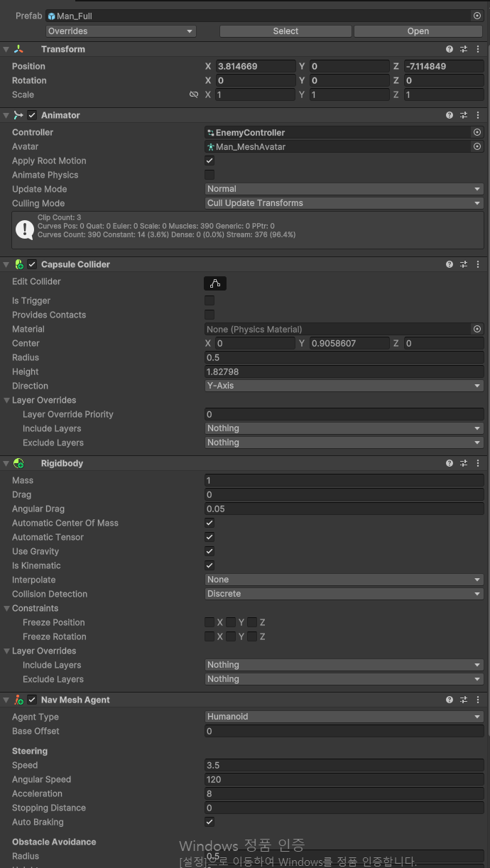Screen dimensions: 490x868
Task: Open help for Nav Mesh Agent
Action: [450, 700]
